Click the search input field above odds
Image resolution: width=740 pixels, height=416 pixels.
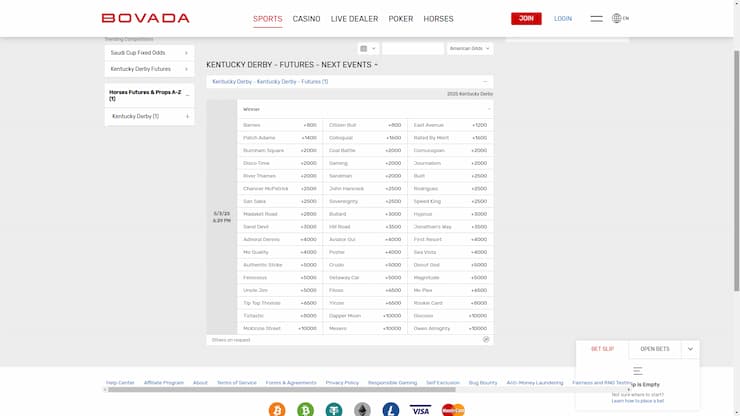tap(413, 49)
